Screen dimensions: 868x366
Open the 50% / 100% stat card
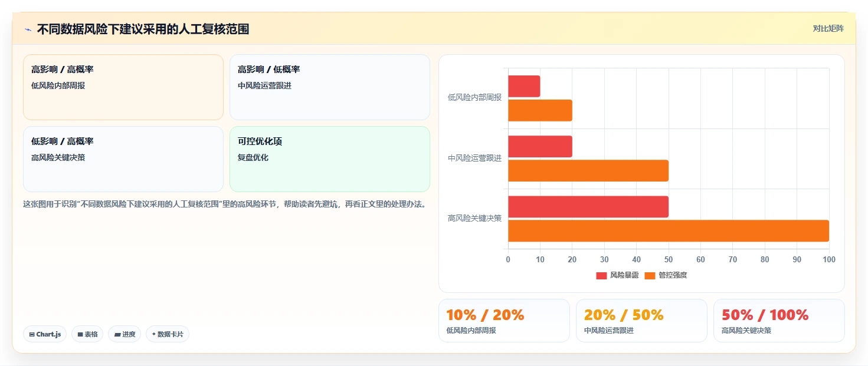779,321
